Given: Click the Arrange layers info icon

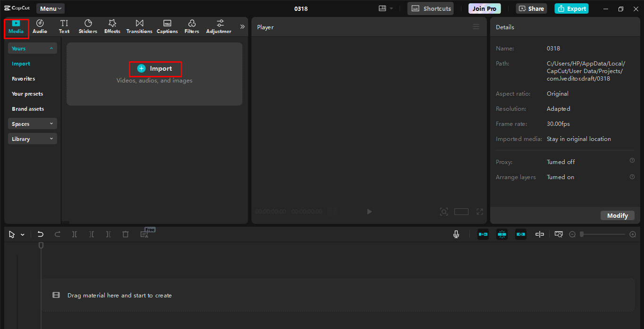Looking at the screenshot, I should (x=632, y=177).
